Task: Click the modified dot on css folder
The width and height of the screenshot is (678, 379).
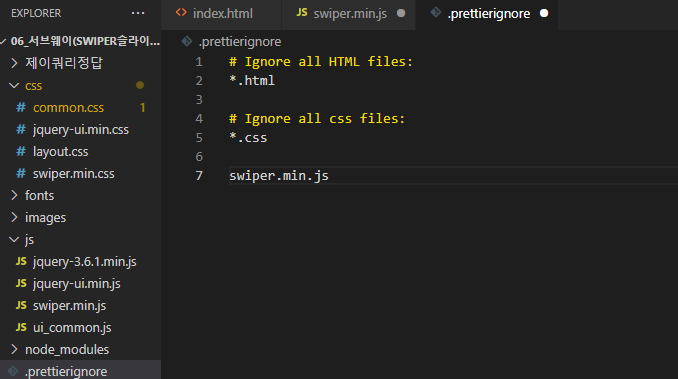Action: click(x=140, y=85)
